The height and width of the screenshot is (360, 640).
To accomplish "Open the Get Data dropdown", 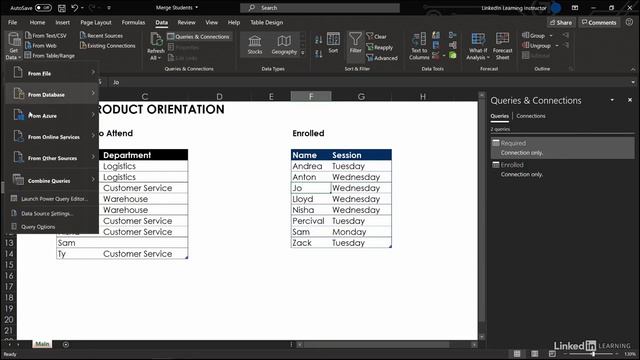I will pyautogui.click(x=13, y=46).
